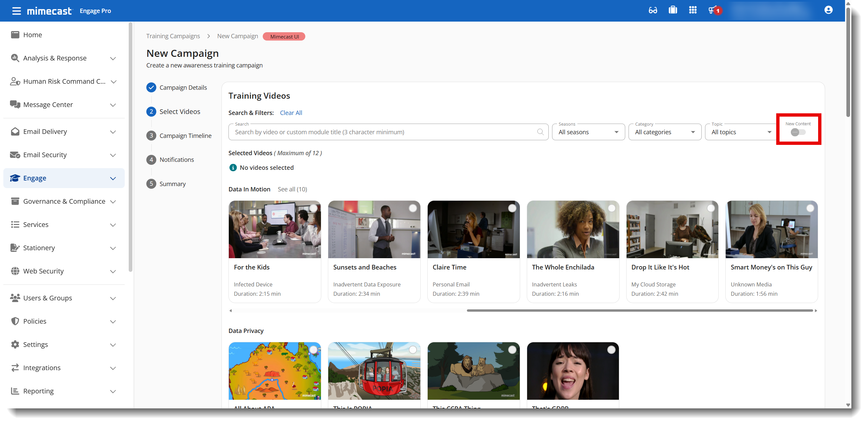Select the For the Kids video checkbox
The height and width of the screenshot is (425, 868).
coord(313,208)
